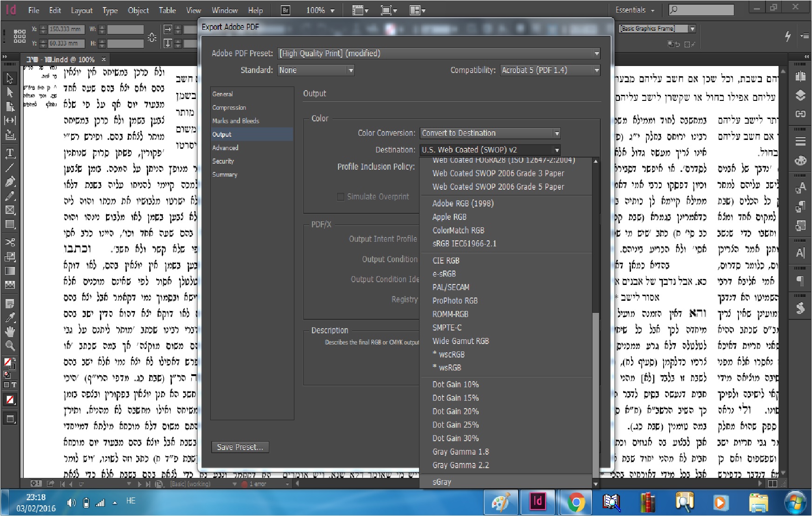This screenshot has height=516, width=812.
Task: Close the document tab
Action: pyautogui.click(x=104, y=60)
